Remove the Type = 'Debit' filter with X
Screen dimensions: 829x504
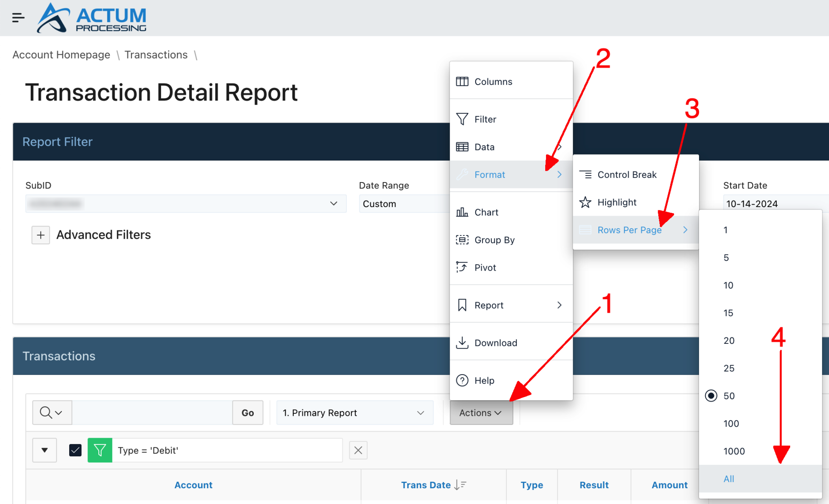point(358,450)
